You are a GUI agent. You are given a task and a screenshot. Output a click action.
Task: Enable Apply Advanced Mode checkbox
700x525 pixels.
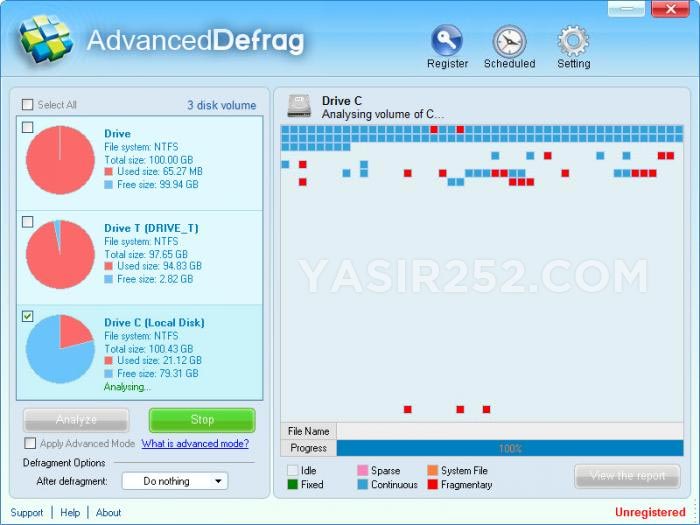30,443
